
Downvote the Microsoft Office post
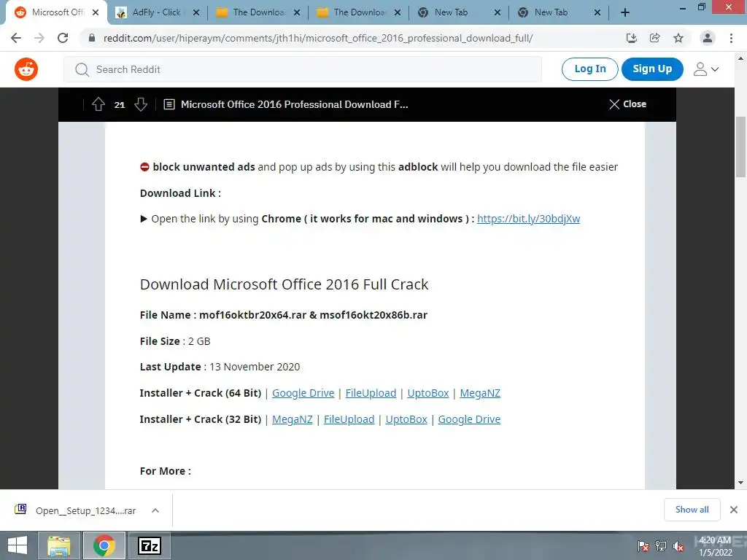click(141, 104)
